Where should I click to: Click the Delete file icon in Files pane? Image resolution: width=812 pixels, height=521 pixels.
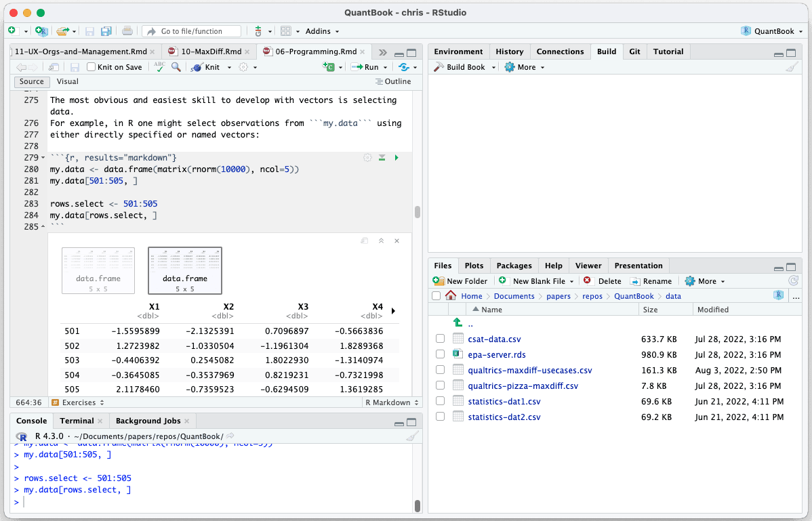point(587,281)
